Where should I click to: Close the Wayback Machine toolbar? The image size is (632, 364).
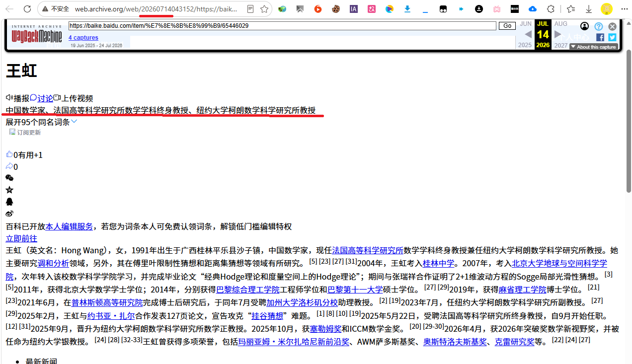(x=612, y=26)
